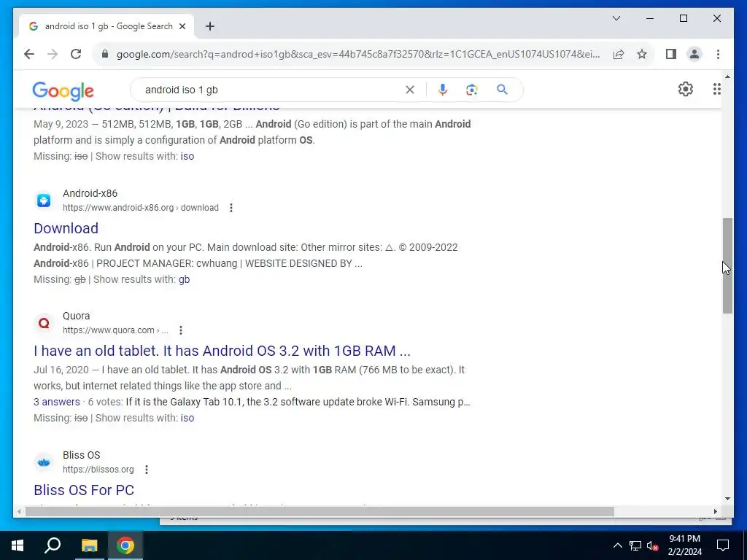Select the android iso 1 gb tab
Image resolution: width=747 pixels, height=560 pixels.
(107, 26)
